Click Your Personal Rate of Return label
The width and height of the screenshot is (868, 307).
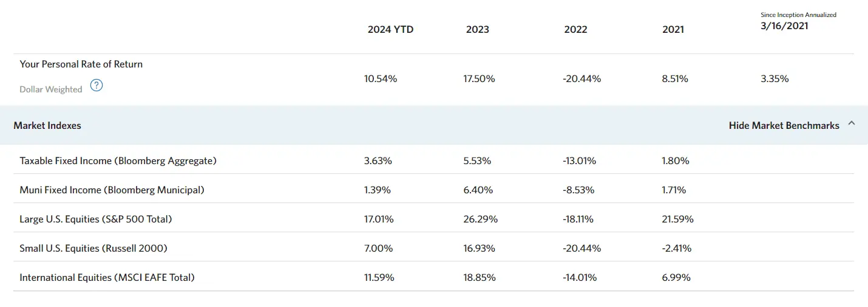(x=81, y=64)
